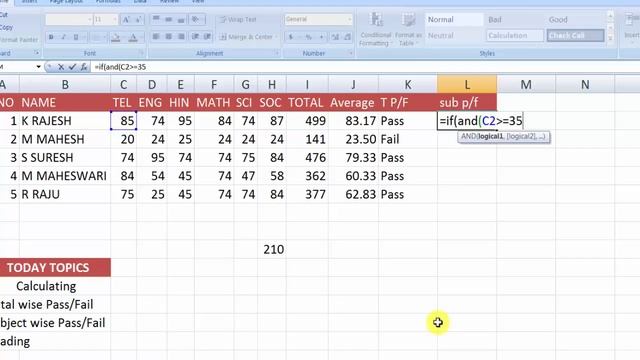Apply the Neutral cell style
640x360 pixels.
454,36
